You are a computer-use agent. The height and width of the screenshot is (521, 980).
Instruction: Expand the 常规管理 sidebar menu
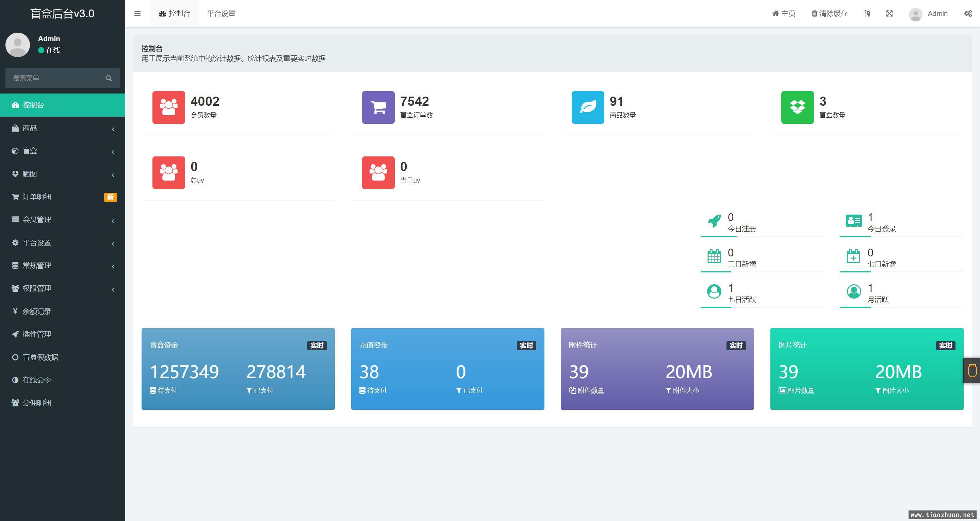(62, 266)
